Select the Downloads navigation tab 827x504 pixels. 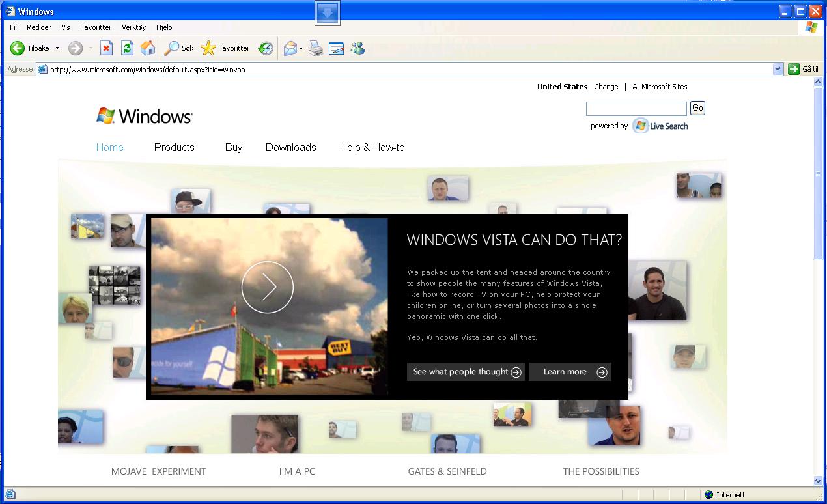291,147
